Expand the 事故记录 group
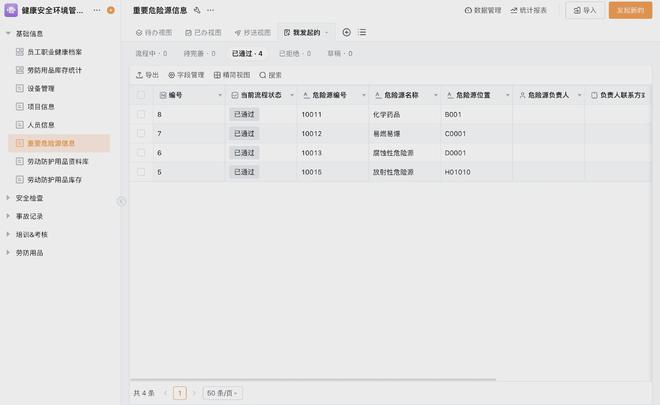 (8, 216)
